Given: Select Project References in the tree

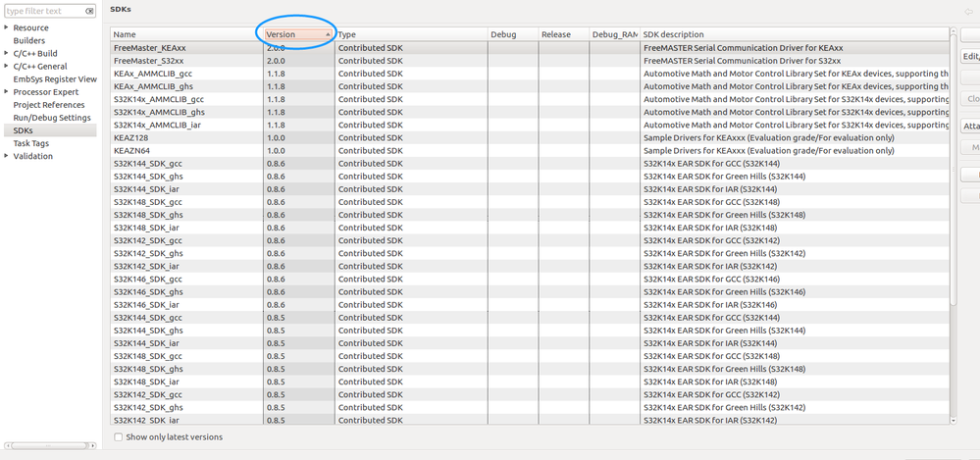Looking at the screenshot, I should click(x=49, y=105).
